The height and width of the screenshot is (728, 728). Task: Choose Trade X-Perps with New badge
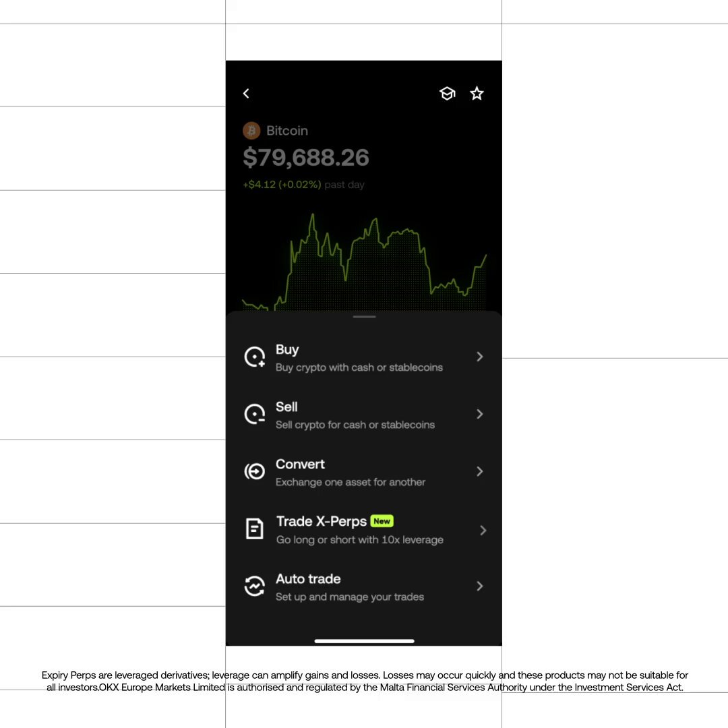[x=364, y=530]
